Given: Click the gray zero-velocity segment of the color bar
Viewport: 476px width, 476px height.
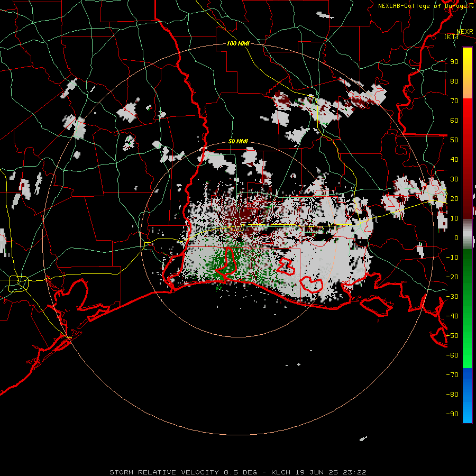Looking at the screenshot, I should [x=467, y=234].
